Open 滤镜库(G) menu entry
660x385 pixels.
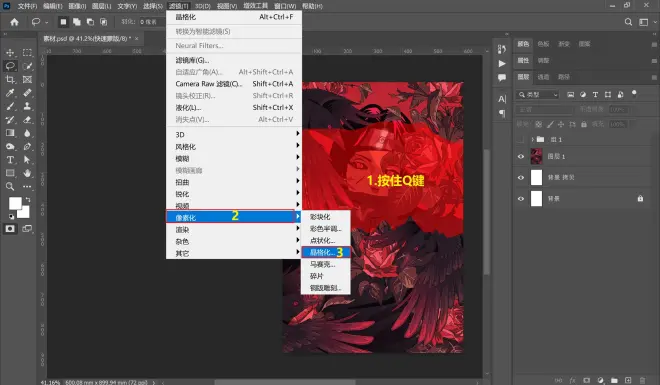[234, 60]
